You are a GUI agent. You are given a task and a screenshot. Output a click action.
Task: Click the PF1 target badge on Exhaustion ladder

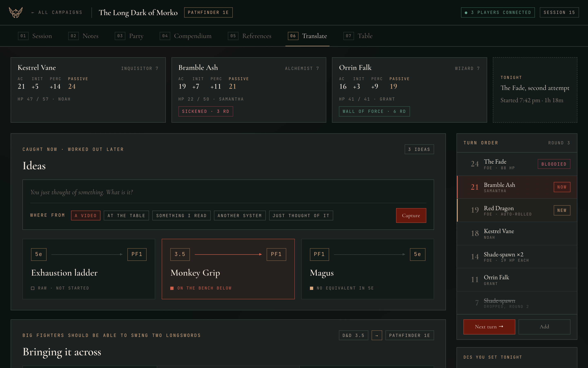coord(137,254)
